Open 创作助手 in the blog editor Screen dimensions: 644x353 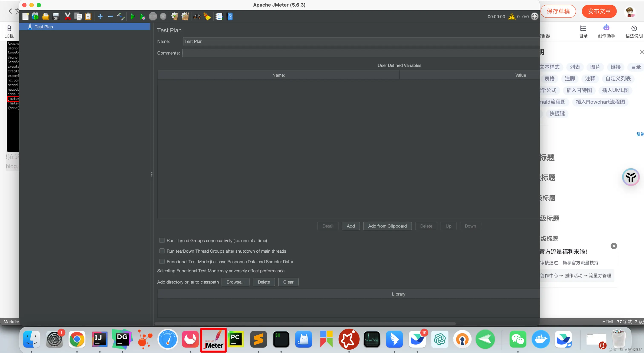(606, 32)
